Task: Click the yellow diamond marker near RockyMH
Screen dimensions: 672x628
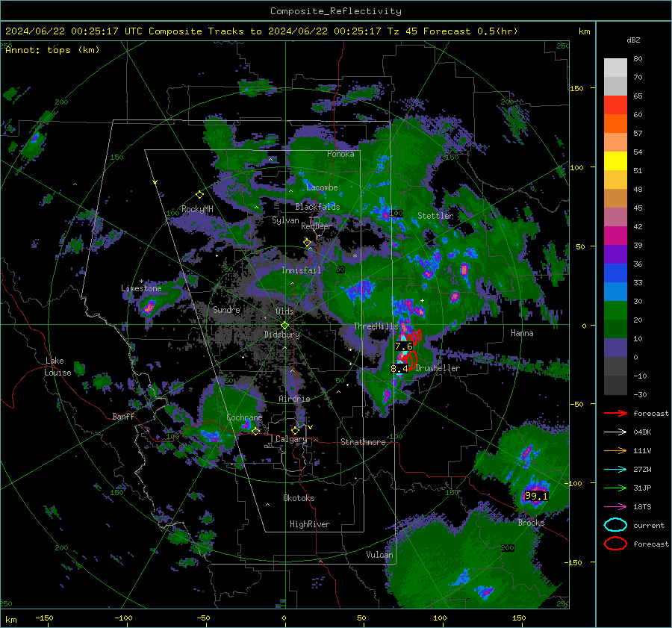Action: tap(199, 195)
